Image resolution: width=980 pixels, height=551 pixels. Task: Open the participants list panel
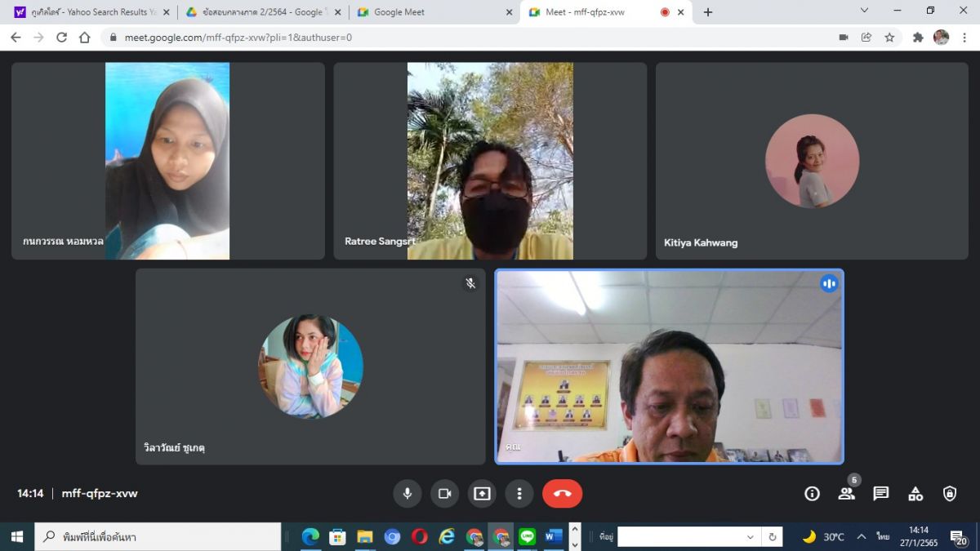pos(846,493)
